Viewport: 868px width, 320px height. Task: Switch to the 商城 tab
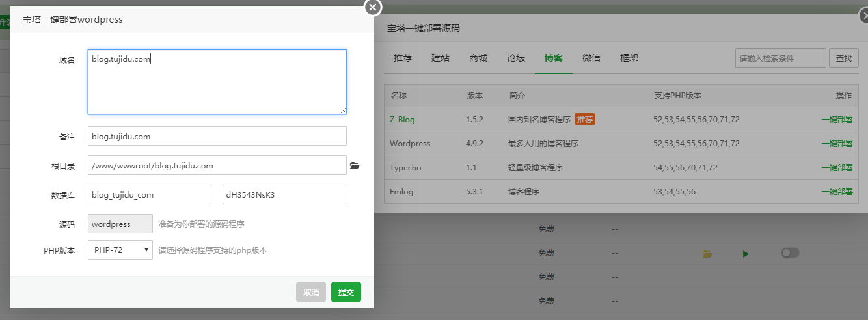tap(478, 58)
